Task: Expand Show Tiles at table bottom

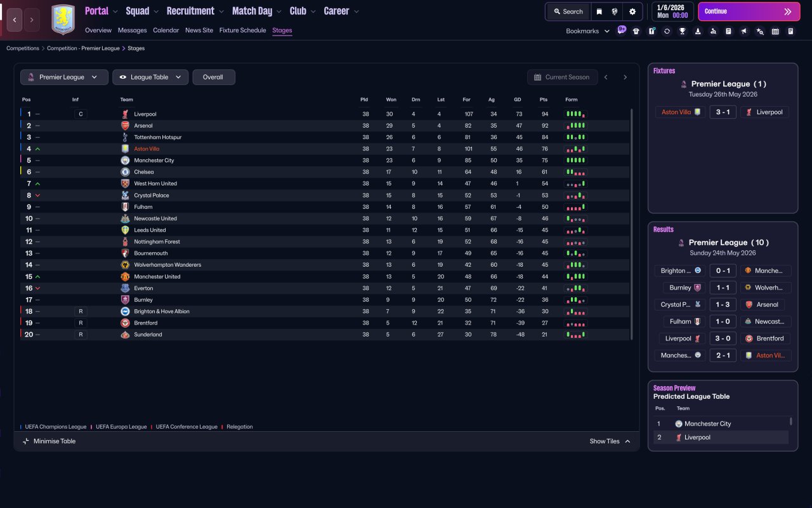Action: 610,441
